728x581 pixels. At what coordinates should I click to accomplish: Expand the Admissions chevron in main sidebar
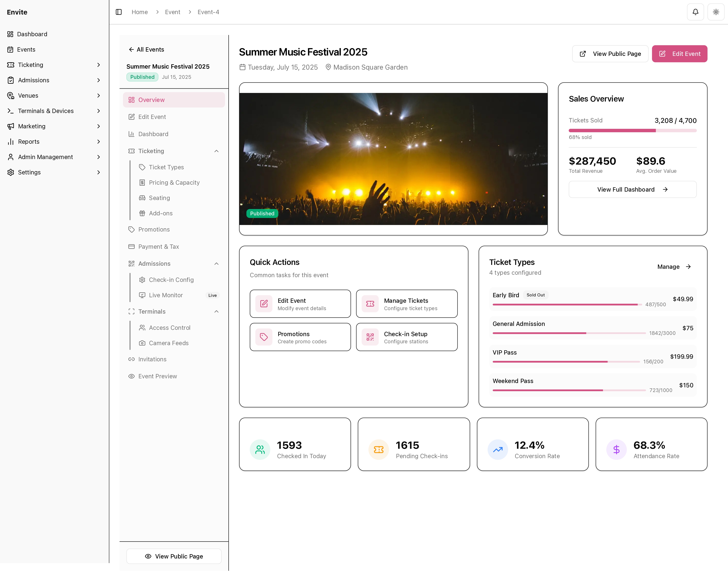[x=99, y=80]
